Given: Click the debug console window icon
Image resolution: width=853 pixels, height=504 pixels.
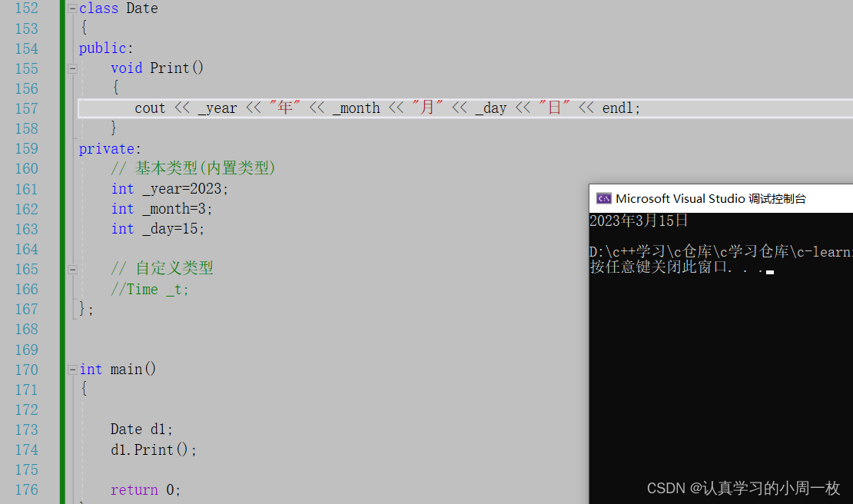Looking at the screenshot, I should (603, 198).
